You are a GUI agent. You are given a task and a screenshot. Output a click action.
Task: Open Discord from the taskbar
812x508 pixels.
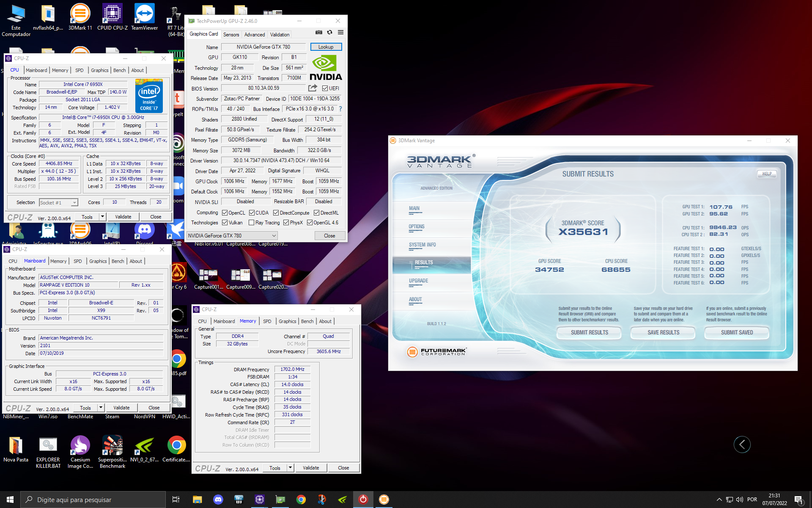[218, 500]
